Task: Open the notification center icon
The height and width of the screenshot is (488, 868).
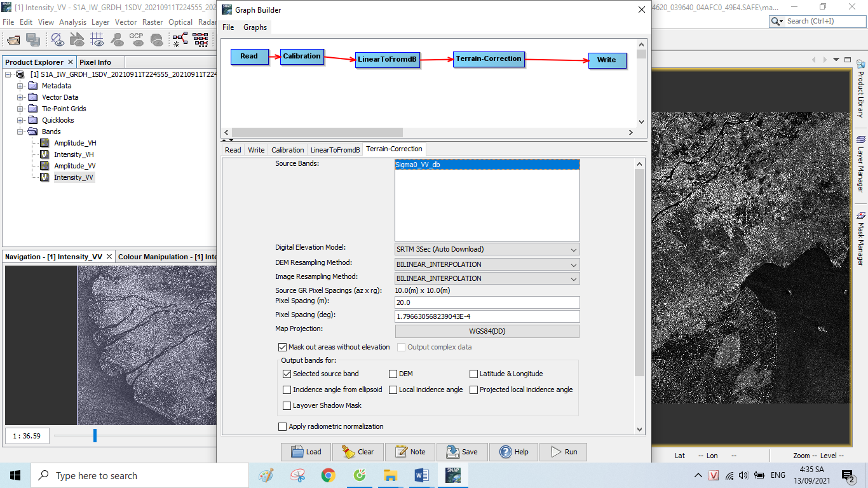Action: 848,475
